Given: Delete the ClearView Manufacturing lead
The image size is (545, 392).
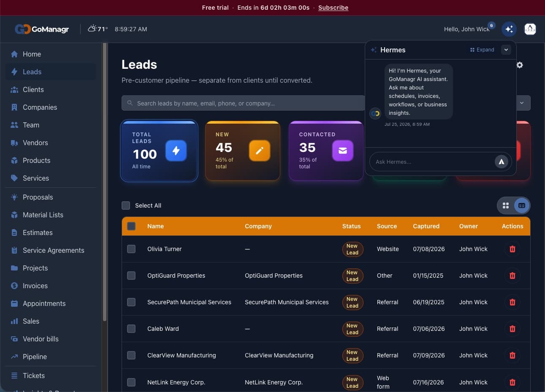Looking at the screenshot, I should (x=512, y=355).
